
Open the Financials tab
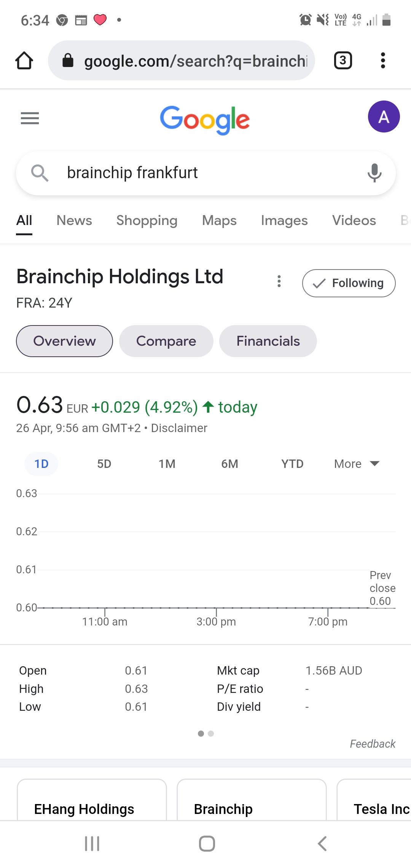(268, 341)
